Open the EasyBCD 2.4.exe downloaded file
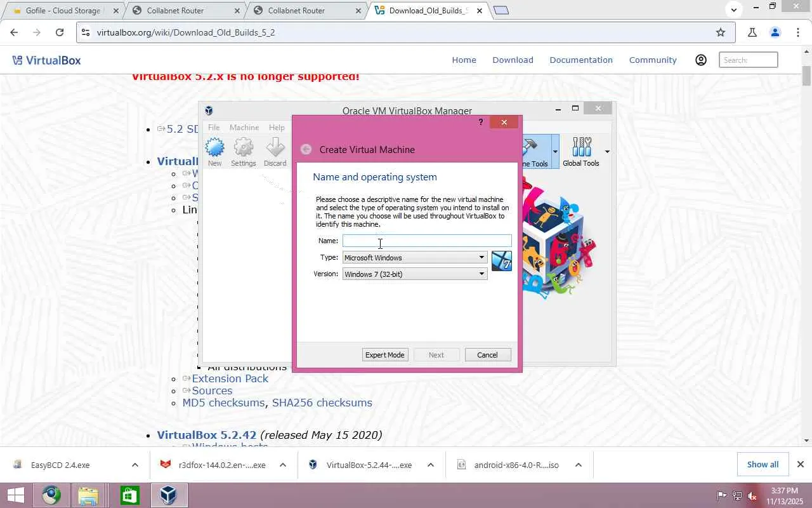Viewport: 812px width, 508px height. pos(60,465)
